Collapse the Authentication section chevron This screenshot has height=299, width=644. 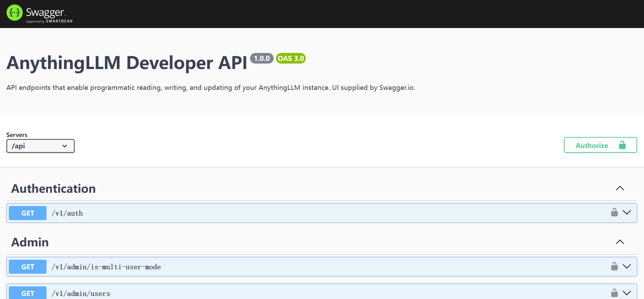pyautogui.click(x=620, y=188)
